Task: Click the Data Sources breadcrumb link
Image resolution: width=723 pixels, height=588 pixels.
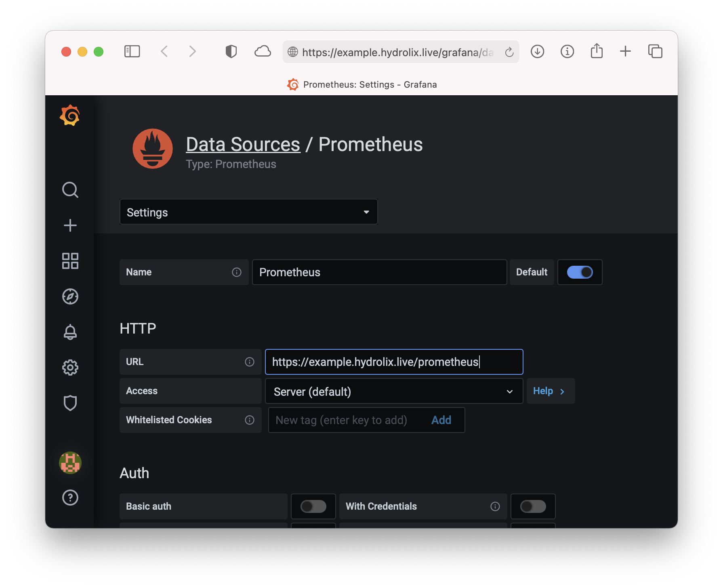Action: pyautogui.click(x=243, y=145)
